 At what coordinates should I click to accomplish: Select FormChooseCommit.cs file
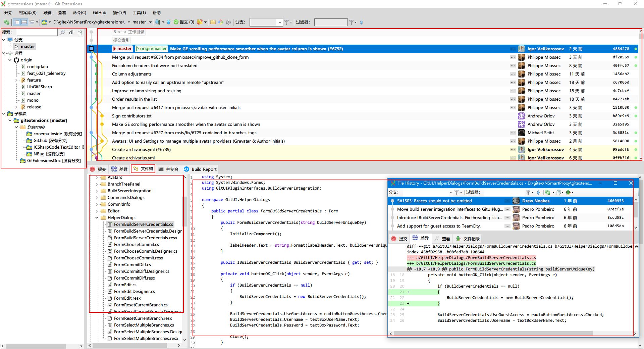137,244
